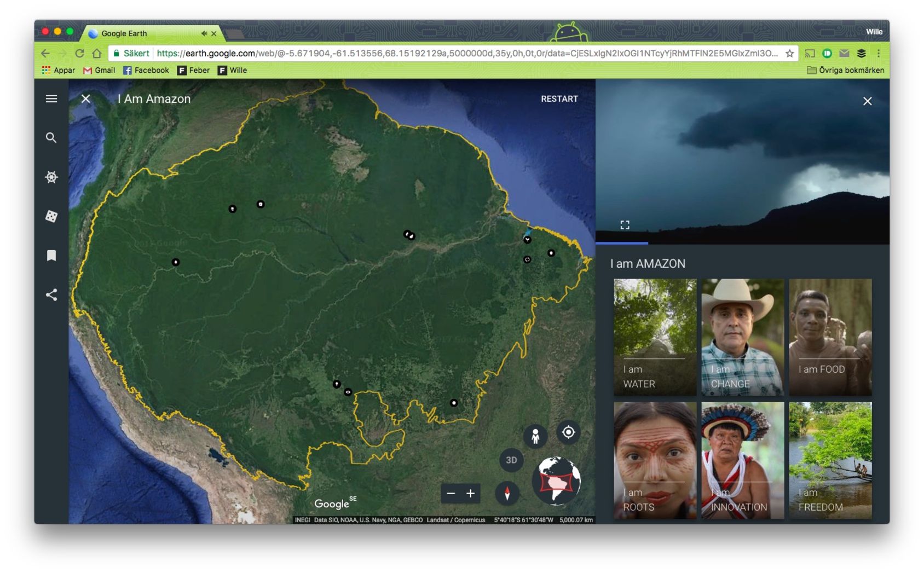Click the My Location target icon
The image size is (924, 573).
[x=569, y=432]
